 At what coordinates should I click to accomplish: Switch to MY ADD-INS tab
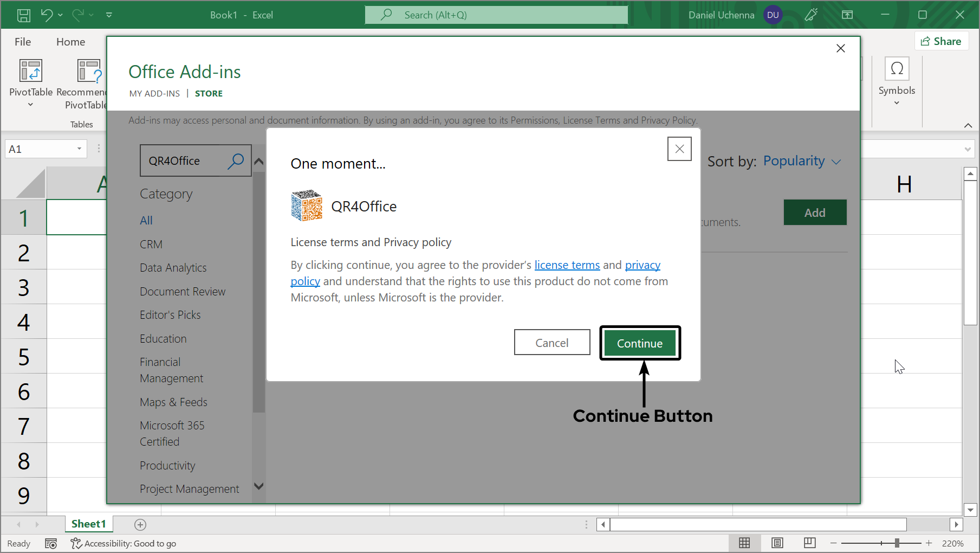[x=154, y=93]
